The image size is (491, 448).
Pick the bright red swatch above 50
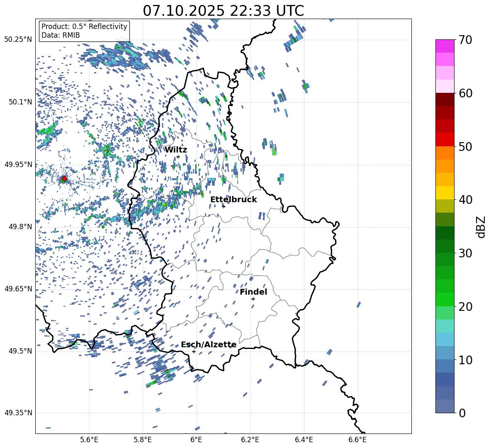(x=445, y=140)
